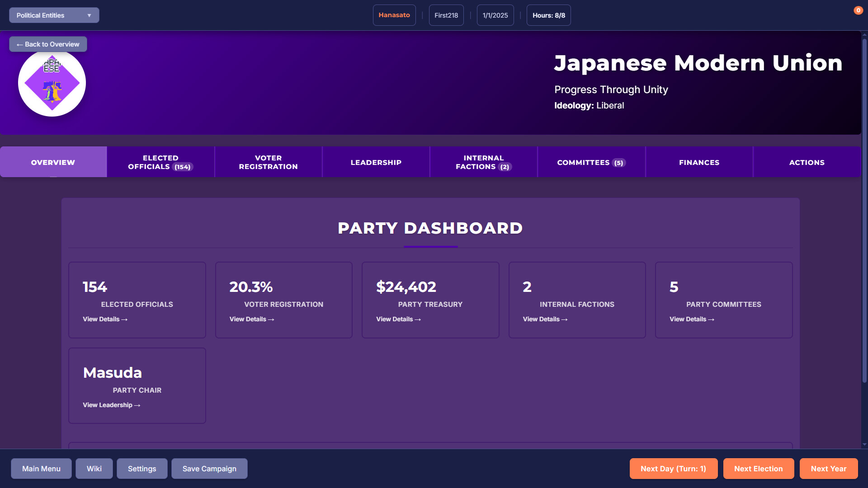Open the Political Entities dropdown
The height and width of the screenshot is (488, 868).
(53, 15)
